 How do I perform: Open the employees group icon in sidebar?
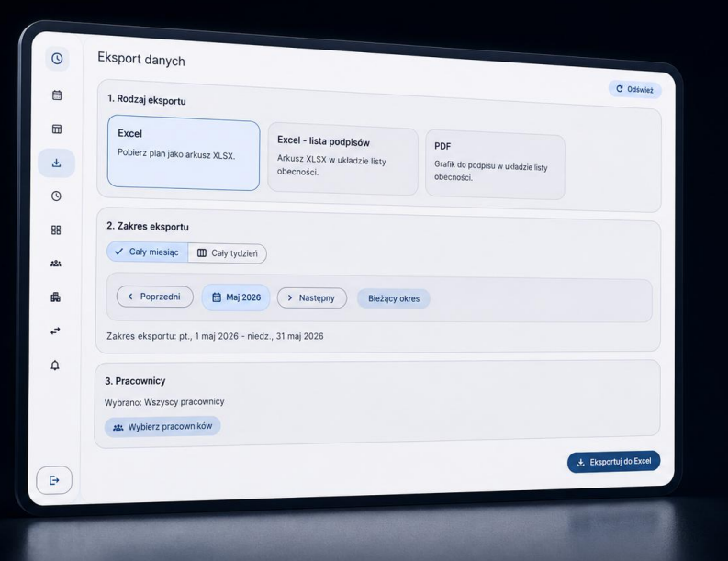pyautogui.click(x=56, y=264)
